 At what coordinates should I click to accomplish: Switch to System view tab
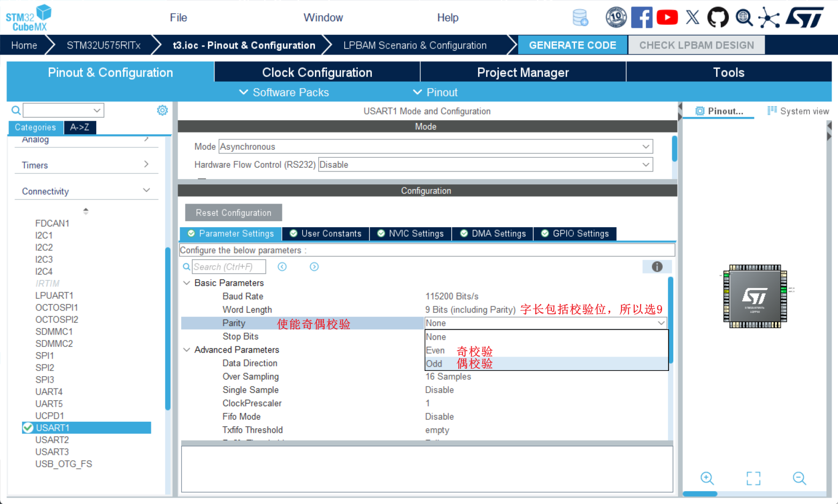click(798, 111)
